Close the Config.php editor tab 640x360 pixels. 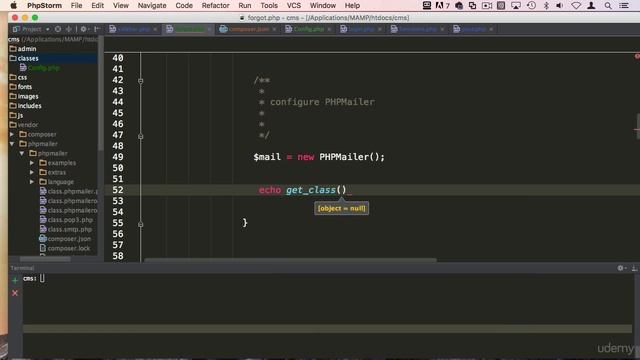(x=329, y=29)
